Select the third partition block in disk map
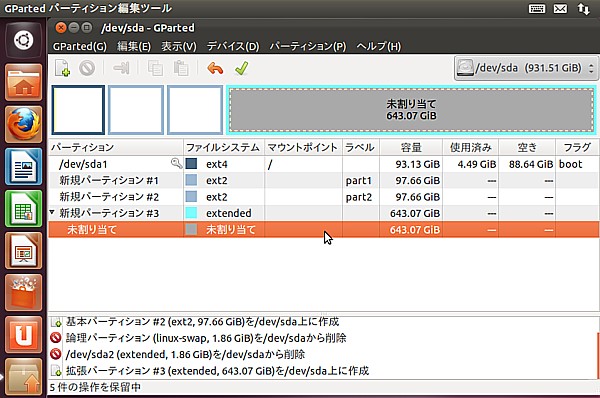The width and height of the screenshot is (600, 398). (x=195, y=110)
